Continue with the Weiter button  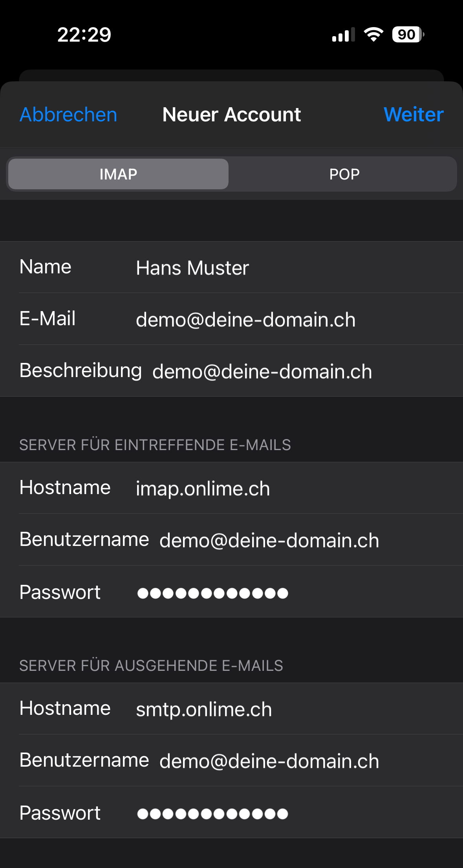[414, 115]
